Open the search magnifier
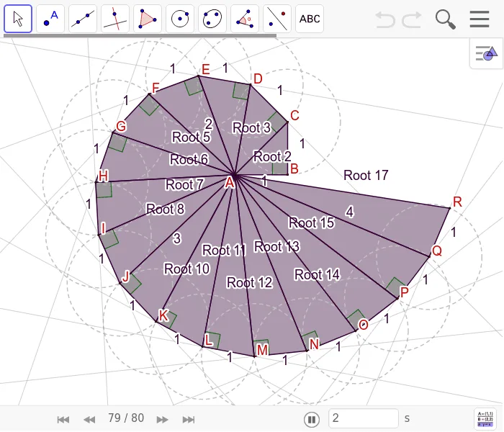504x432 pixels. coord(445,19)
